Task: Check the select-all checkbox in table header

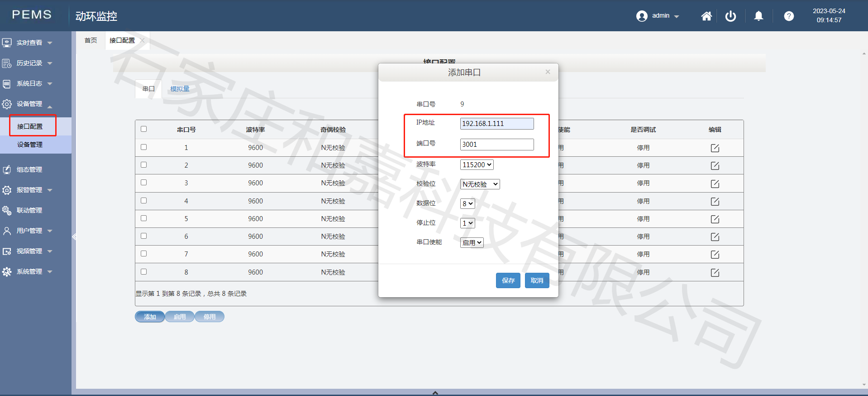Action: pyautogui.click(x=144, y=129)
